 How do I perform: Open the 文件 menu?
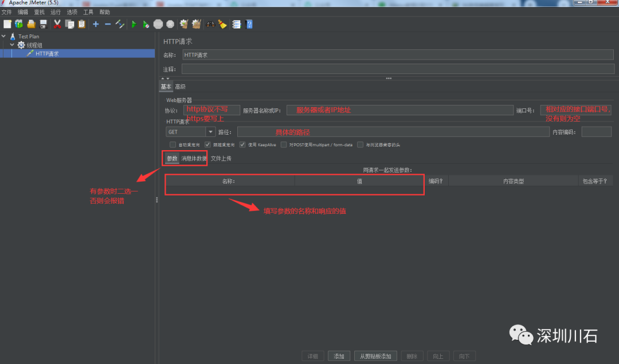(x=7, y=12)
